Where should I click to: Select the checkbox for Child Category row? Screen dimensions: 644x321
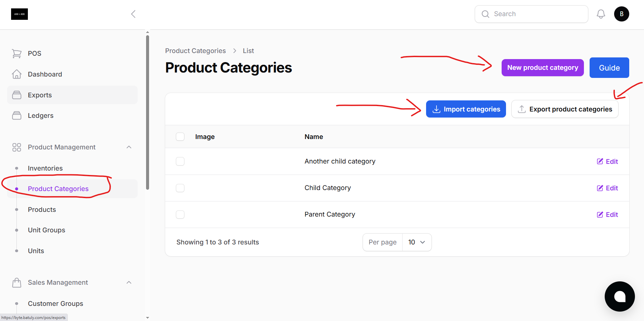(x=180, y=188)
